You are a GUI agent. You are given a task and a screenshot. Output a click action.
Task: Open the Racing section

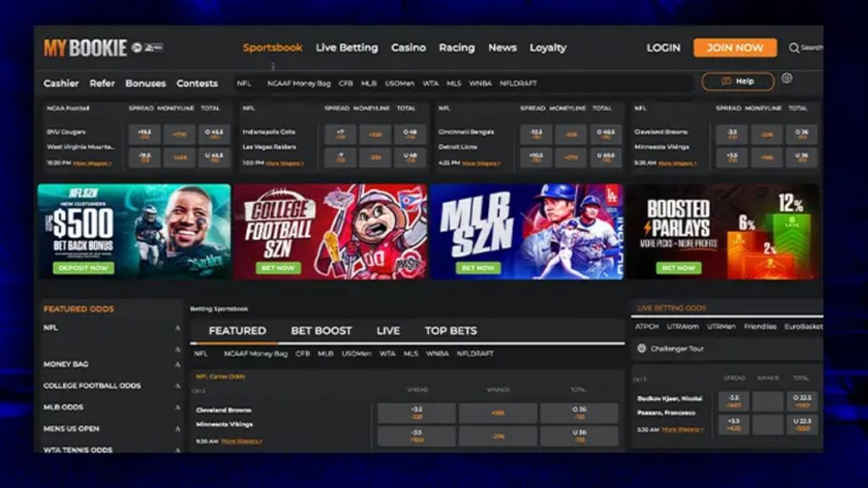(457, 47)
